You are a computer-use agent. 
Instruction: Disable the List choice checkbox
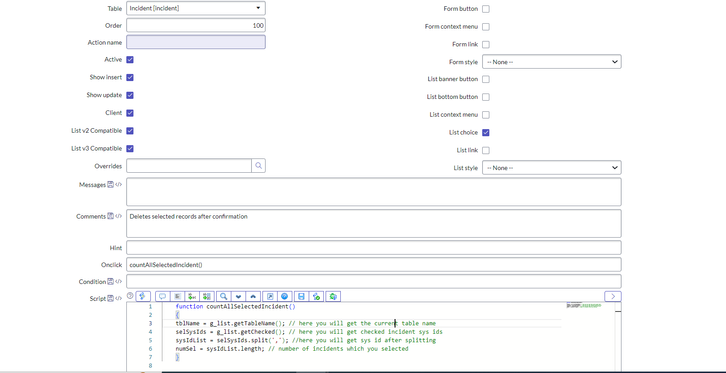click(x=486, y=132)
